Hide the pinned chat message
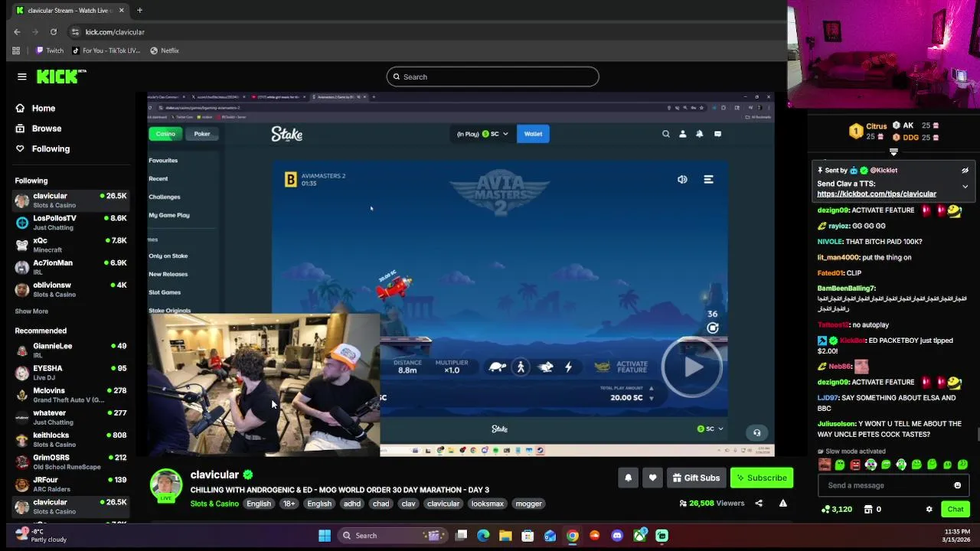 coord(965,171)
